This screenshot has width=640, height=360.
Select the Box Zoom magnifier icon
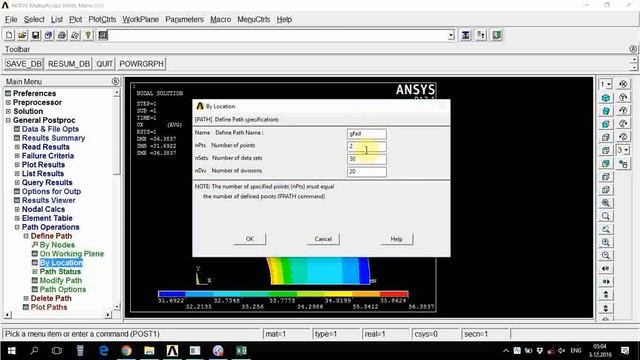(606, 216)
